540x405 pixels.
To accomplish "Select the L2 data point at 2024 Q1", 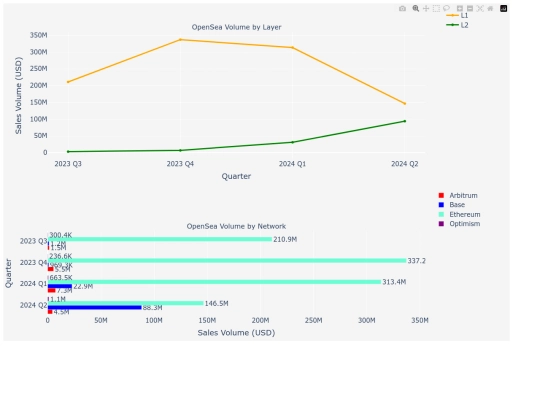I will point(293,142).
